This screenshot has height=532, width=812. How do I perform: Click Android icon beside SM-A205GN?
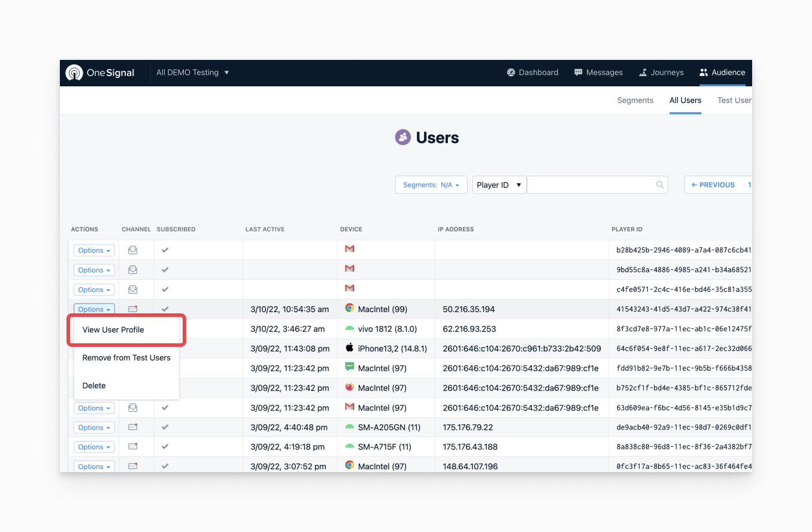pos(350,427)
